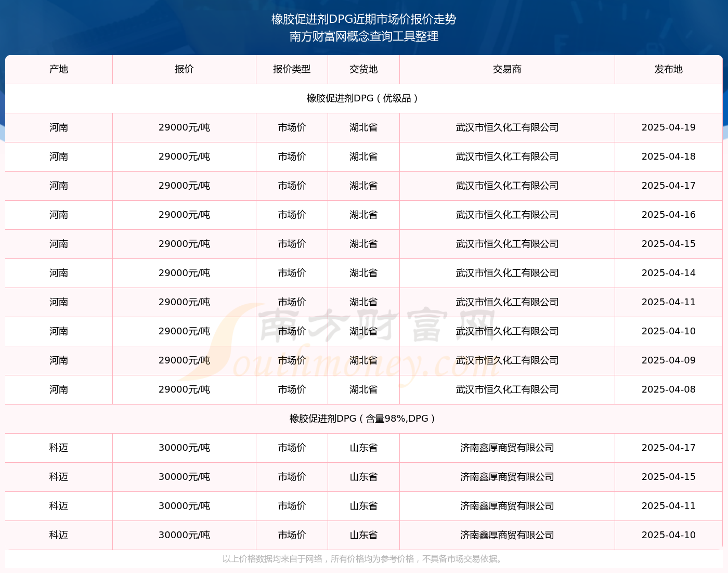The width and height of the screenshot is (728, 573).
Task: Click the date 2025-04-16
Action: click(669, 215)
